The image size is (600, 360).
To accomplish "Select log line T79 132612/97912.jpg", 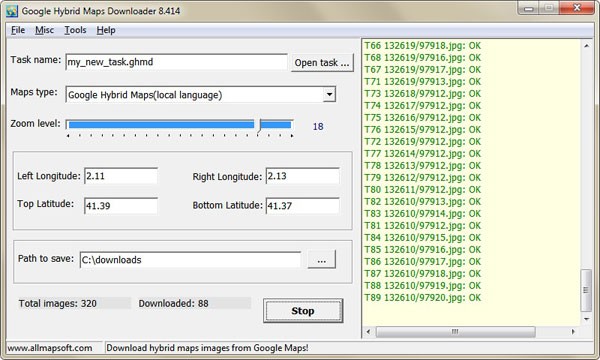I will pos(422,178).
